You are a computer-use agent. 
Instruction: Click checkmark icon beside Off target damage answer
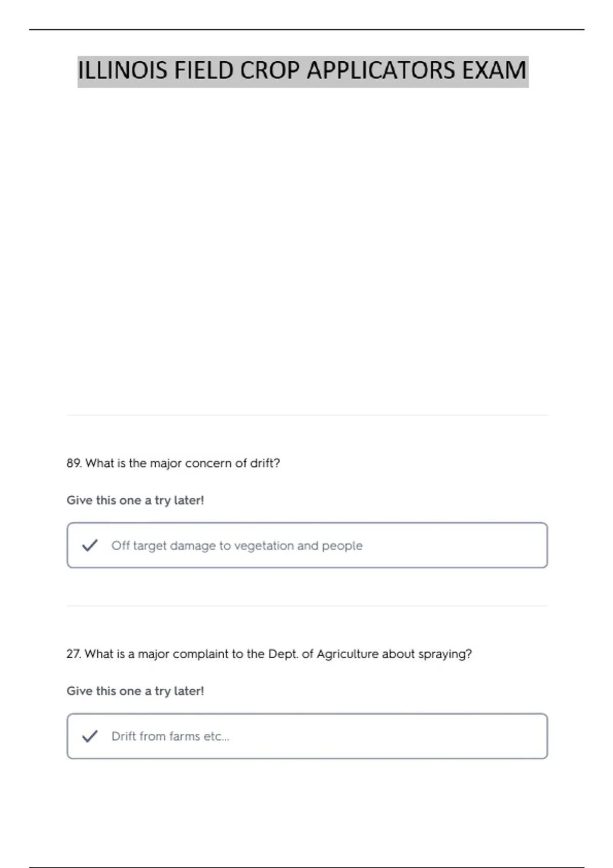point(90,545)
